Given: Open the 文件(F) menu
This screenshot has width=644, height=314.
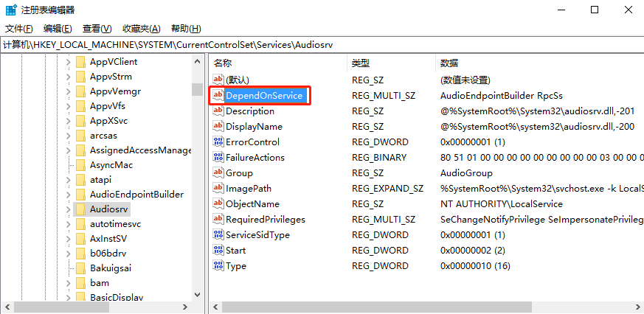Looking at the screenshot, I should tap(19, 29).
